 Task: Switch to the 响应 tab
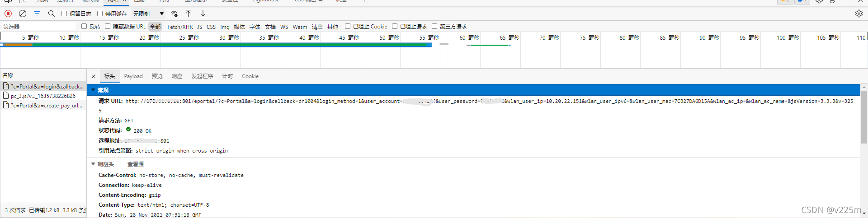pos(177,76)
